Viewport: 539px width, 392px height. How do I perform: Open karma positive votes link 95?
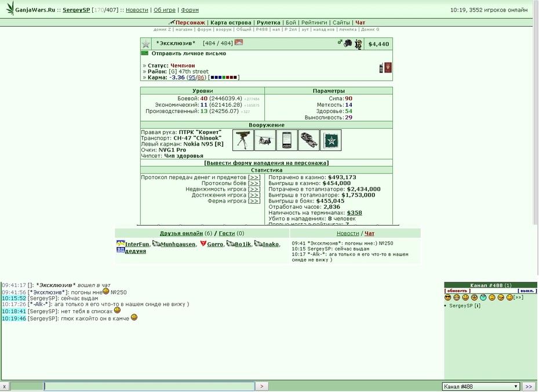[x=192, y=77]
